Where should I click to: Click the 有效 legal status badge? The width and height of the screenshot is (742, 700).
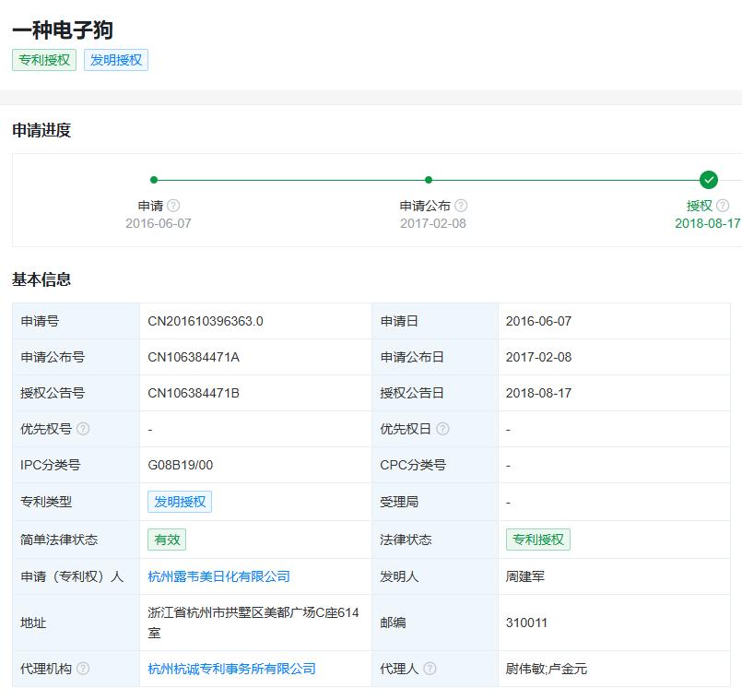pyautogui.click(x=167, y=540)
